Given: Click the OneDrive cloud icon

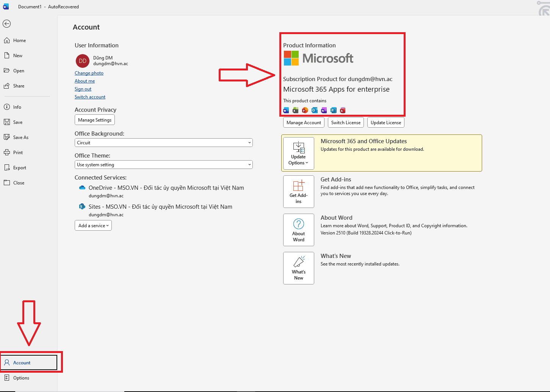Looking at the screenshot, I should (82, 188).
